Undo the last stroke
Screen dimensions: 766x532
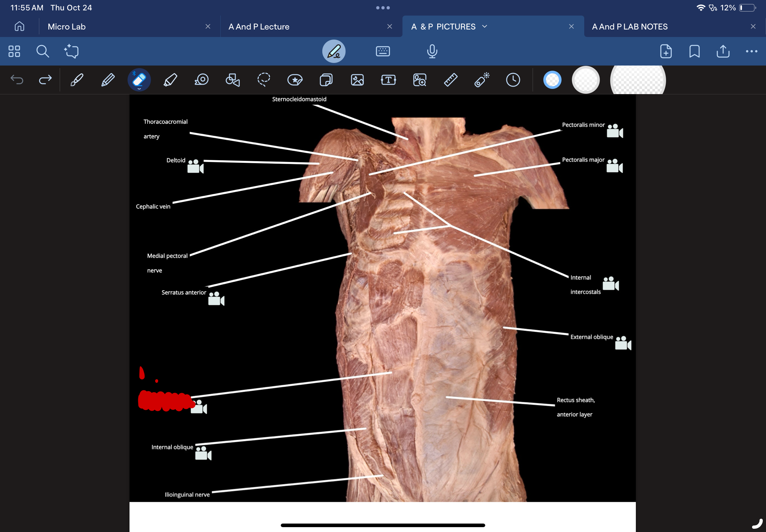coord(17,80)
